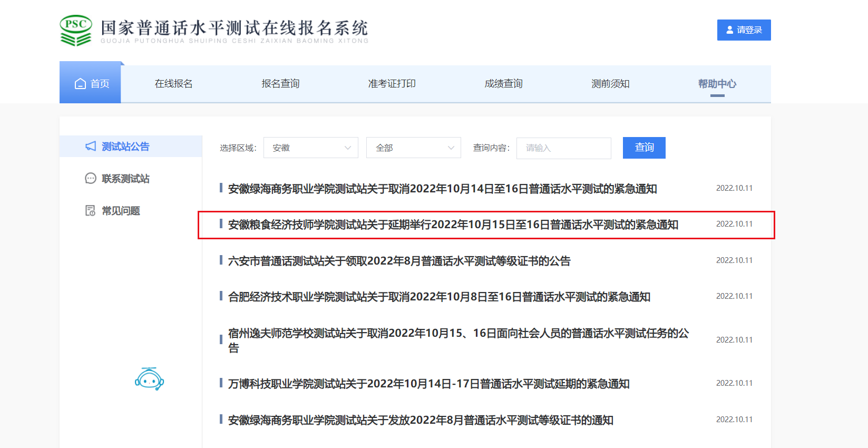The height and width of the screenshot is (448, 868).
Task: Click the user icon in login button
Action: (x=730, y=30)
